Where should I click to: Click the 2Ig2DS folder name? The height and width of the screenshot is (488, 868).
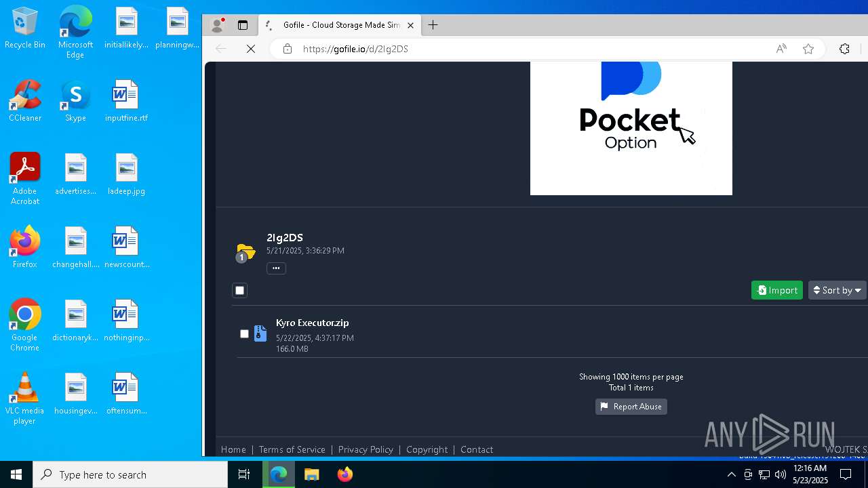pyautogui.click(x=285, y=237)
